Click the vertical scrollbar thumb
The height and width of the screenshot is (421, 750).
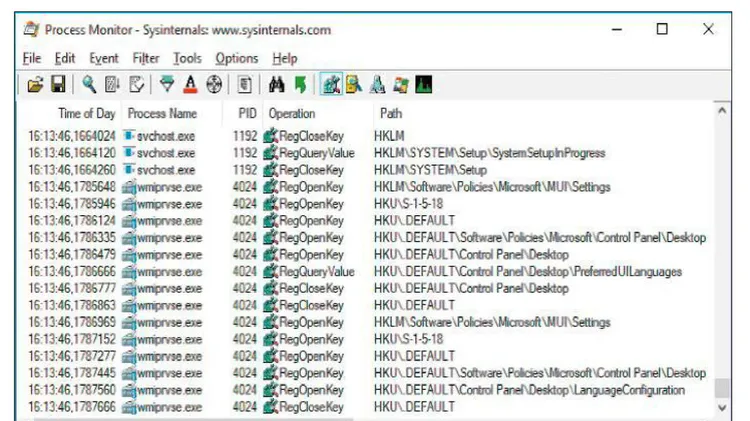click(722, 388)
